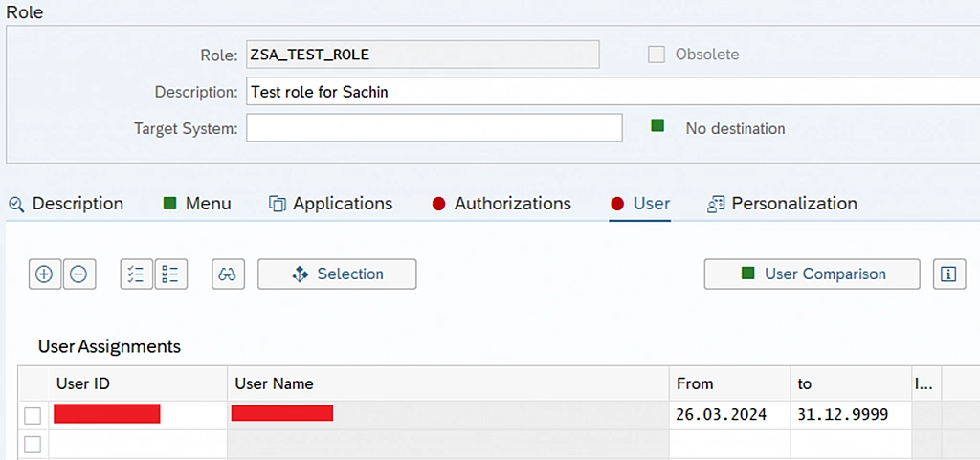
Task: Click the green No destination status indicator
Action: coord(657,126)
